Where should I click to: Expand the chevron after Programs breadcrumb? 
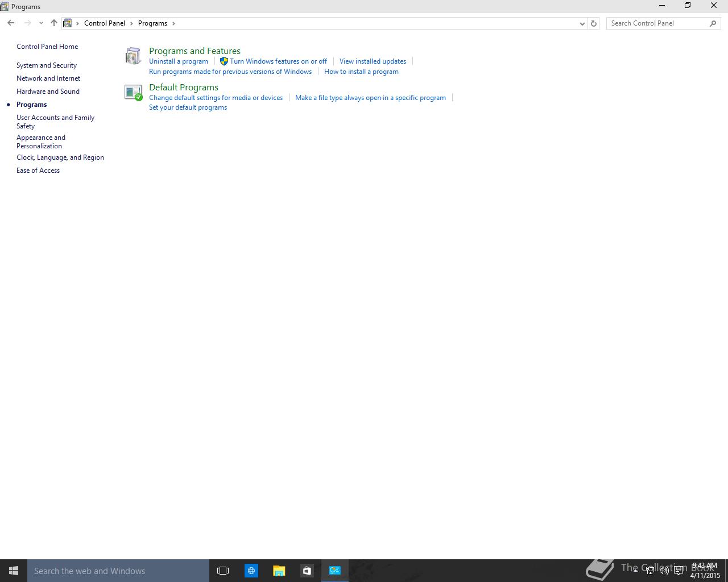(173, 23)
